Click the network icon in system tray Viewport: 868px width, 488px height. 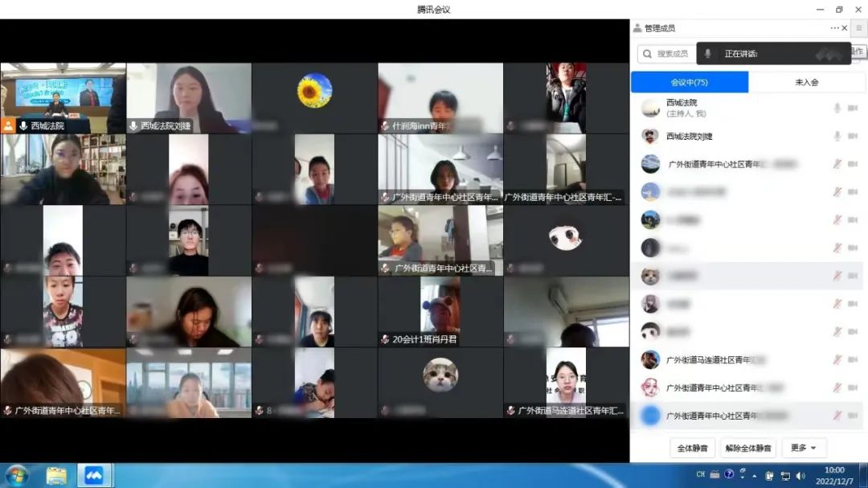point(785,476)
